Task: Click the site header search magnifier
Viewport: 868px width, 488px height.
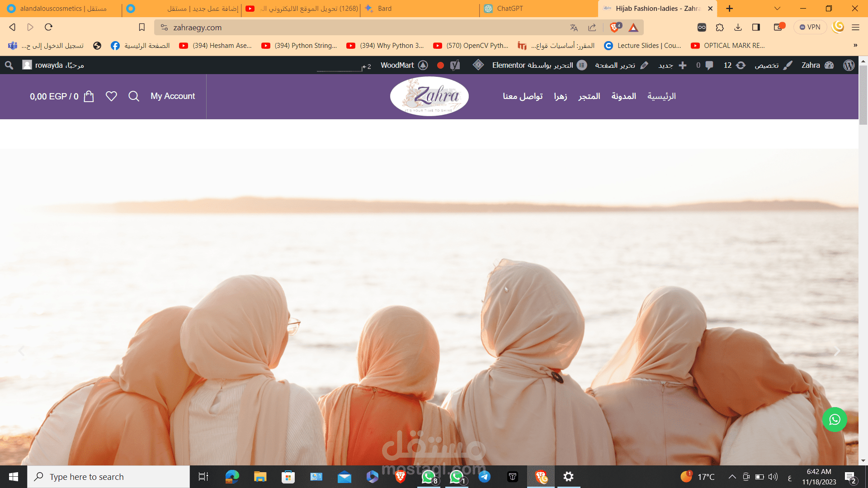Action: 134,96
